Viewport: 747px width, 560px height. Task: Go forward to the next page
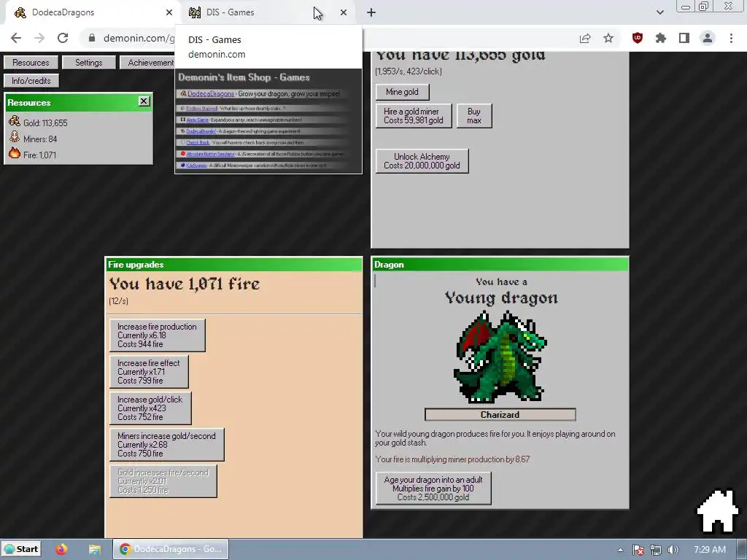pyautogui.click(x=39, y=38)
